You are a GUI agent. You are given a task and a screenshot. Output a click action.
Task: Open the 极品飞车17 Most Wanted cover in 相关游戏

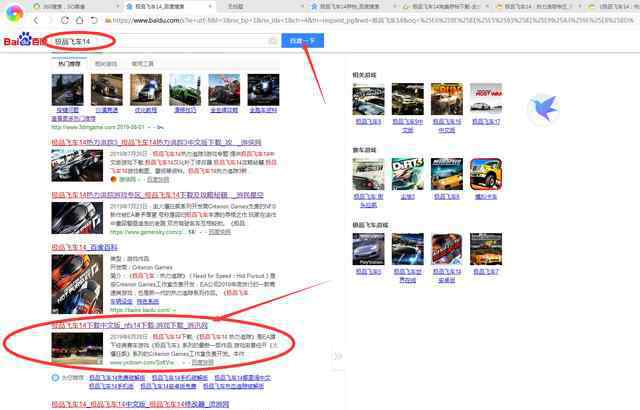coord(486,99)
